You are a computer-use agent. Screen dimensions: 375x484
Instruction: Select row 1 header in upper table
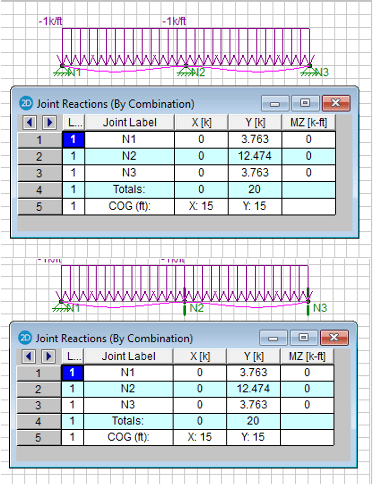pyautogui.click(x=39, y=140)
